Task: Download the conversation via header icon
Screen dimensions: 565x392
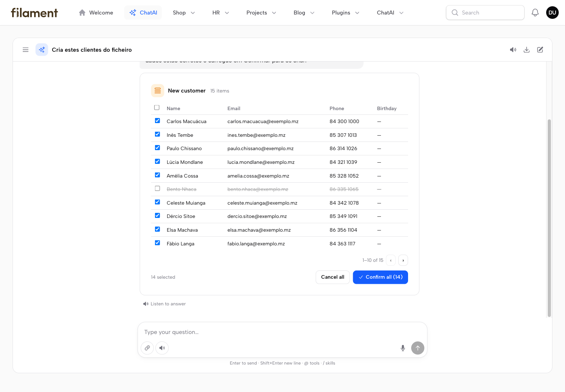Action: [x=527, y=50]
